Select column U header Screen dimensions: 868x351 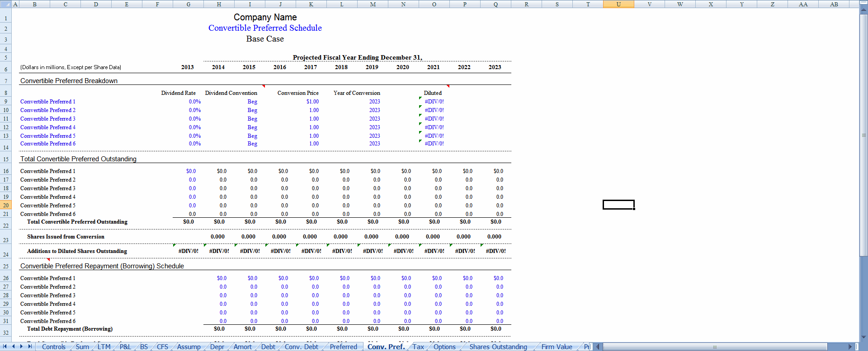pos(618,4)
